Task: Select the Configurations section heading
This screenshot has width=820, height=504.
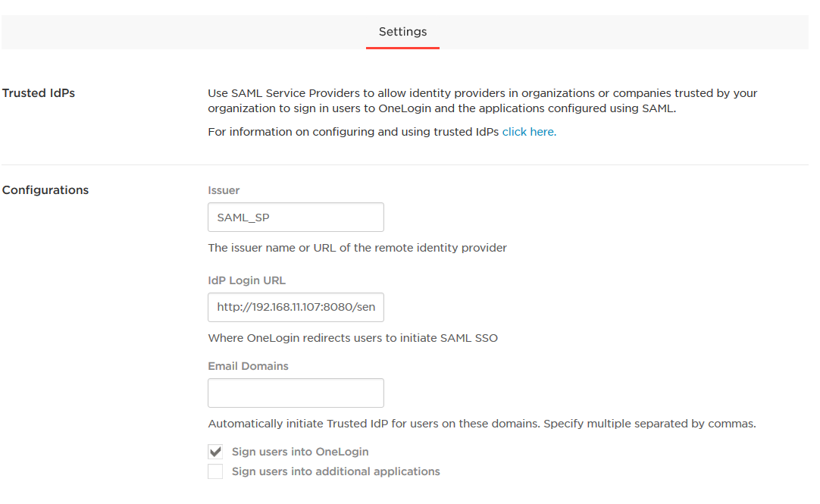Action: click(45, 190)
